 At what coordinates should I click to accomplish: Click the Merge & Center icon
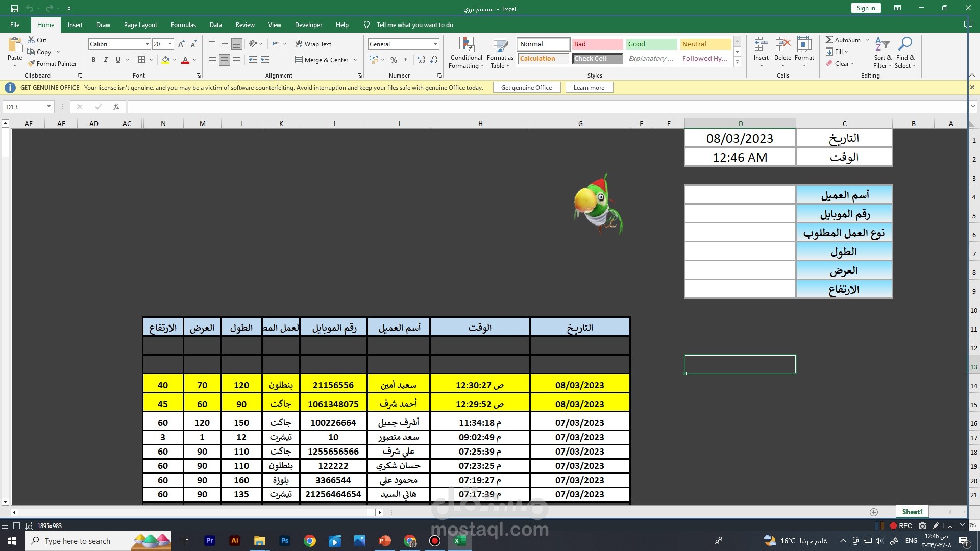(299, 60)
